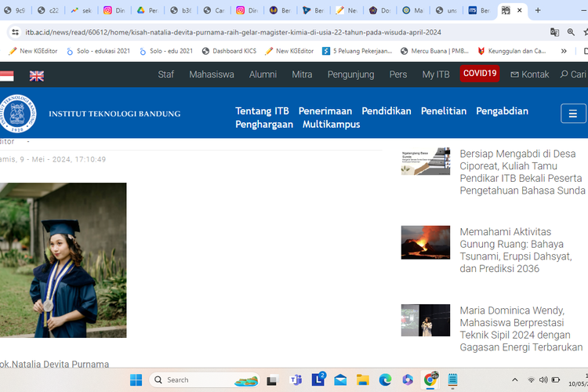Viewport: 588px width, 392px height.
Task: Launch Microsoft Edge from the taskbar
Action: tap(385, 379)
